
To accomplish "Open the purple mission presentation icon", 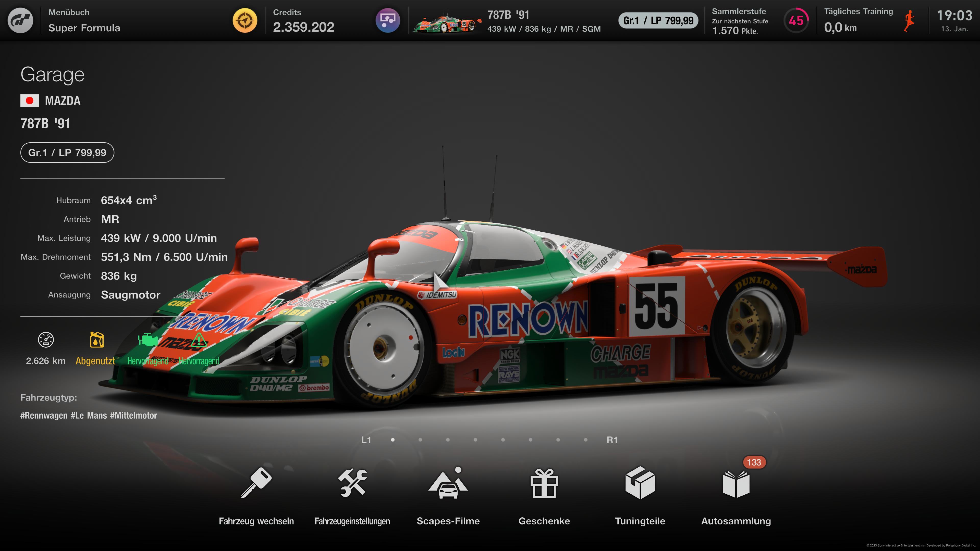I will [x=388, y=20].
